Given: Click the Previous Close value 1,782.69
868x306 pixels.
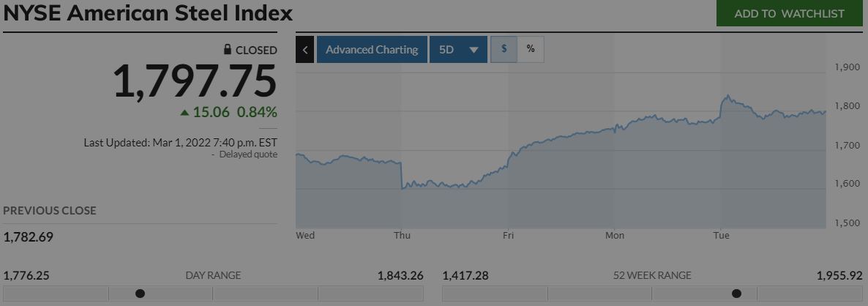Looking at the screenshot, I should point(29,237).
